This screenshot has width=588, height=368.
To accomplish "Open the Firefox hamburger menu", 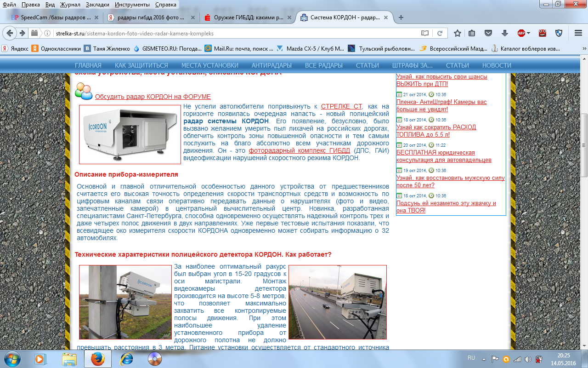I will click(x=578, y=33).
